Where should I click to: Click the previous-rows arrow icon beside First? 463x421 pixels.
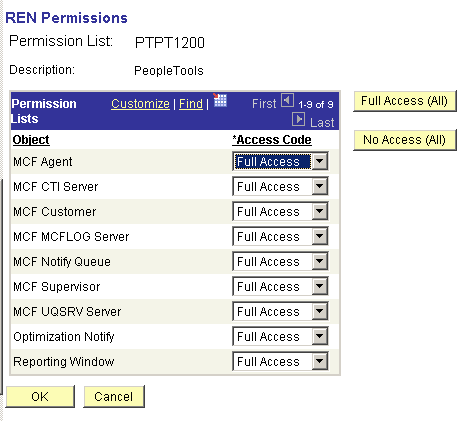coord(287,100)
